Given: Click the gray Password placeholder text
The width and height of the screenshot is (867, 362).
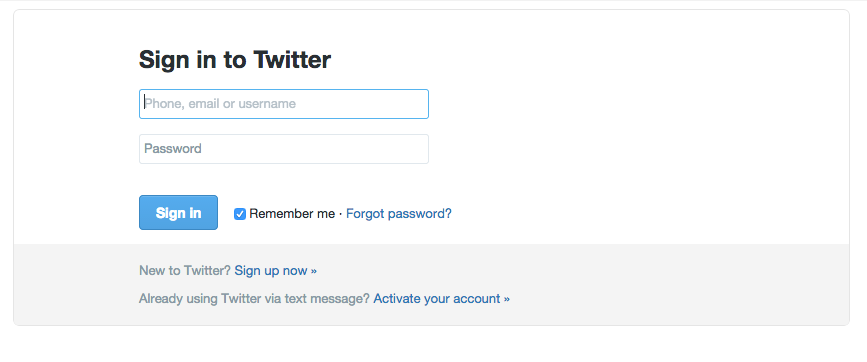Looking at the screenshot, I should [173, 149].
